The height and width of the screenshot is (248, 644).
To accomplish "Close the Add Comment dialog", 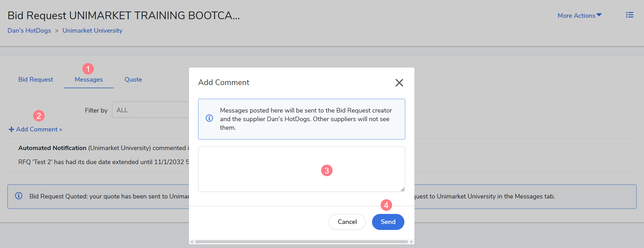I will (x=399, y=83).
